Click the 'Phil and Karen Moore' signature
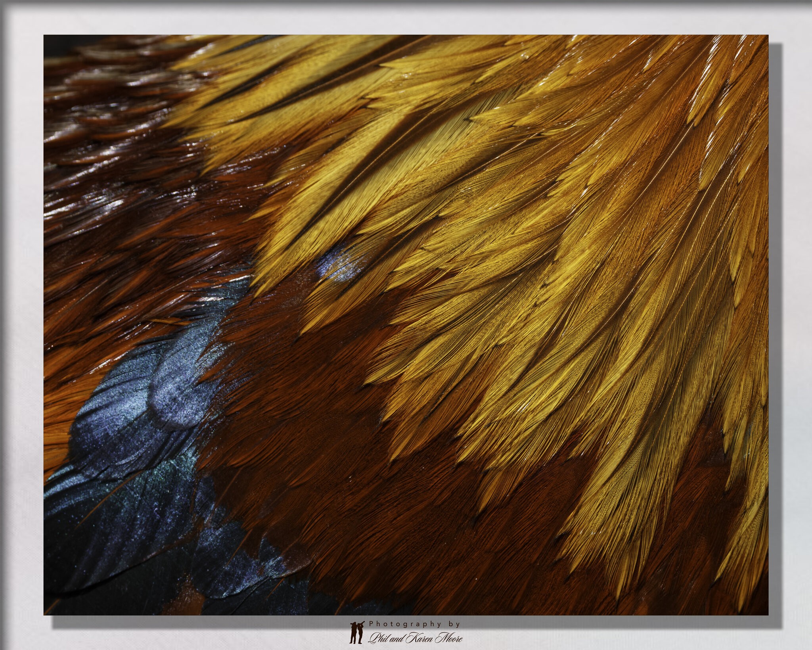This screenshot has width=812, height=650. [x=415, y=638]
